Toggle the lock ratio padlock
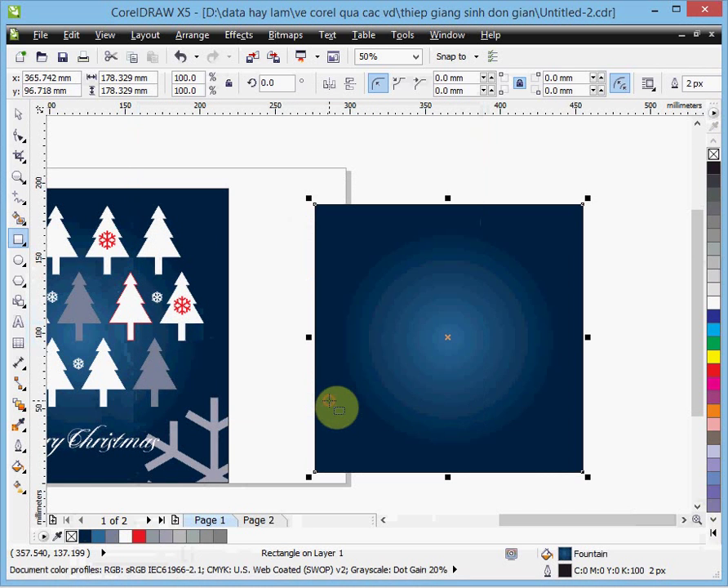 click(x=229, y=83)
